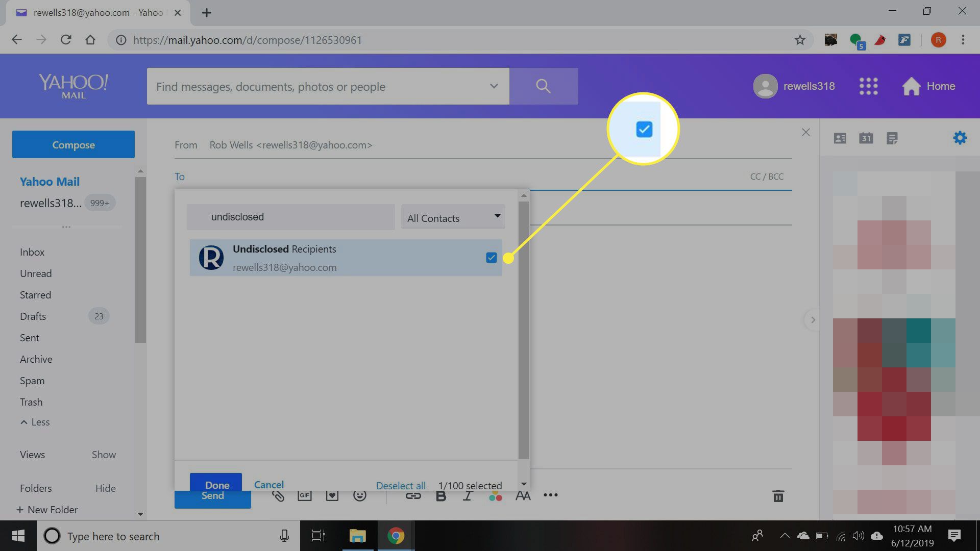
Task: Bookmark page with star icon
Action: [800, 40]
